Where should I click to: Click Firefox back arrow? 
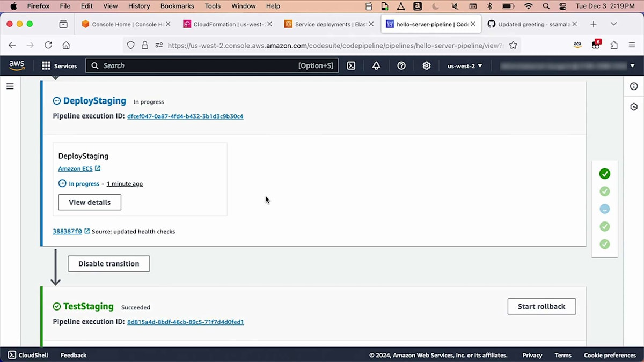12,45
